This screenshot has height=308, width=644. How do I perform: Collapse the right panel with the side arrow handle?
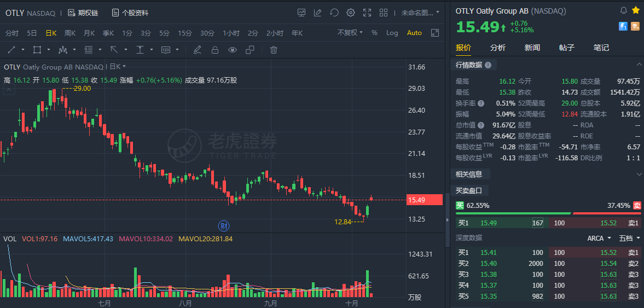click(x=447, y=220)
